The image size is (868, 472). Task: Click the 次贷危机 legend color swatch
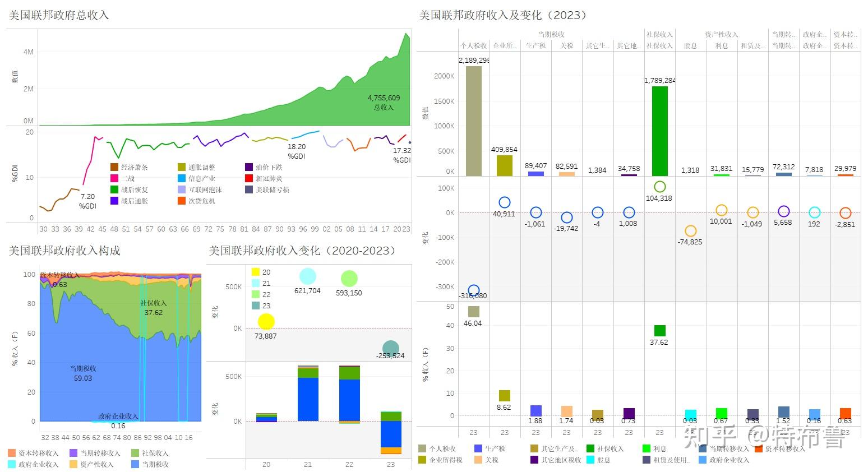182,201
